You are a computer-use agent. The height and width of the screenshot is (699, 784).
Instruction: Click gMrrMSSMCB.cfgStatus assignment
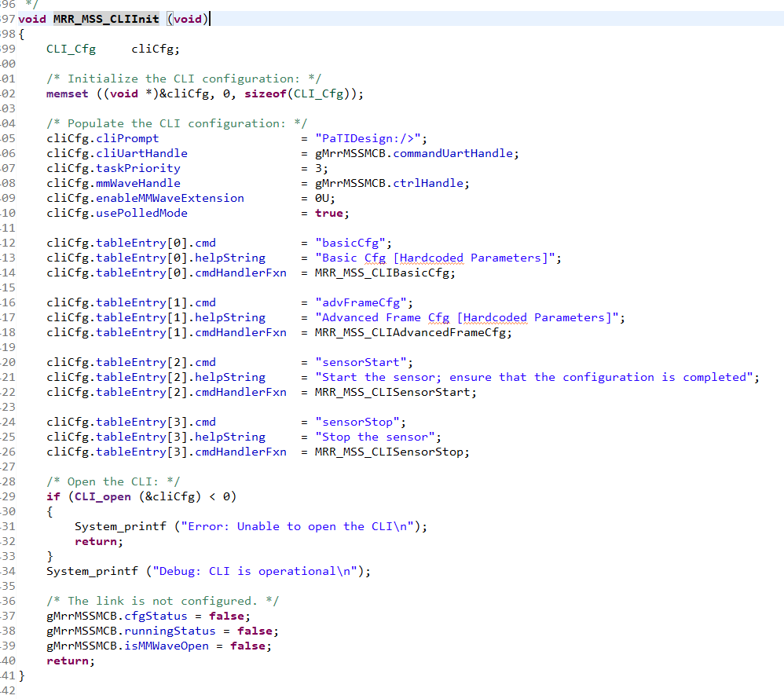click(148, 616)
